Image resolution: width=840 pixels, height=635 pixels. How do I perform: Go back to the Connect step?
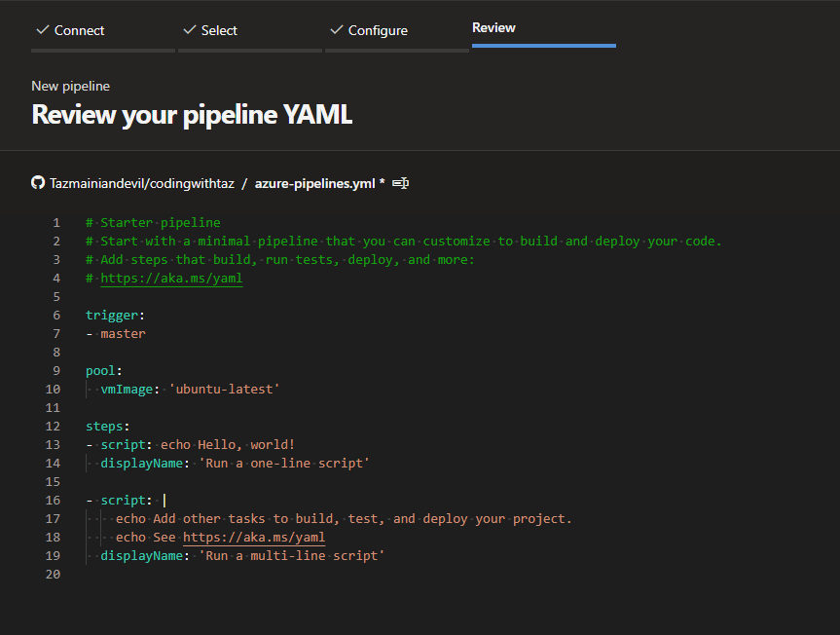click(79, 30)
